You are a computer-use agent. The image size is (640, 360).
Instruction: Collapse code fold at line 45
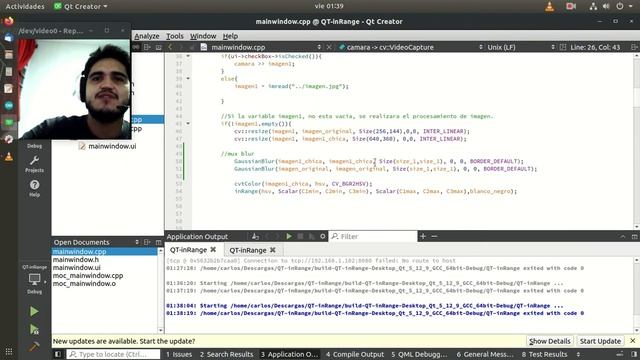pos(188,123)
